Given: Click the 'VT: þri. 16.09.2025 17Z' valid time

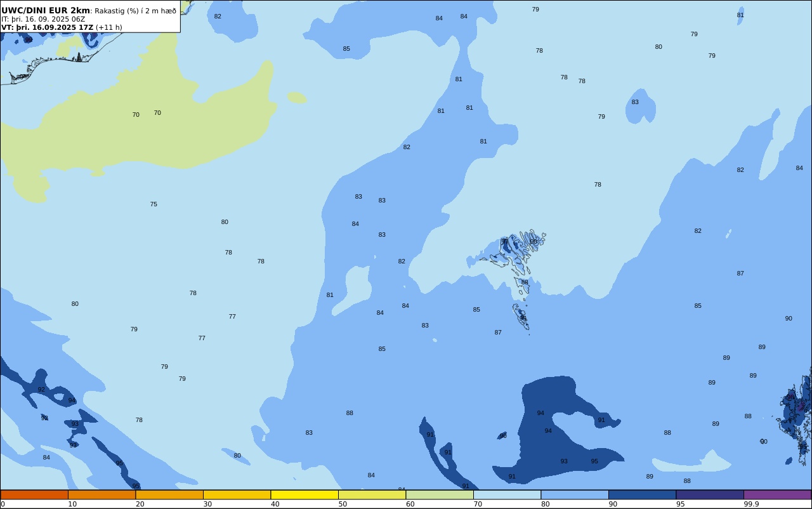Looking at the screenshot, I should 47,27.
